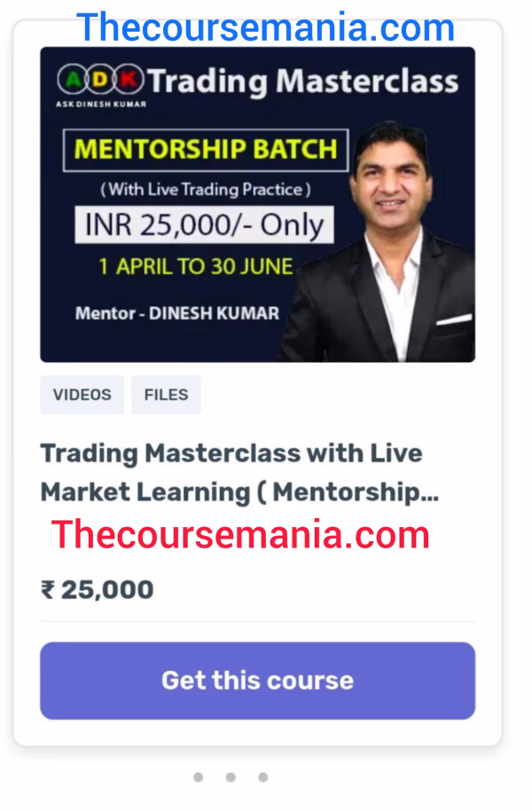Image resolution: width=532 pixels, height=811 pixels.
Task: Click the yellow D circle in logo
Action: coord(101,80)
